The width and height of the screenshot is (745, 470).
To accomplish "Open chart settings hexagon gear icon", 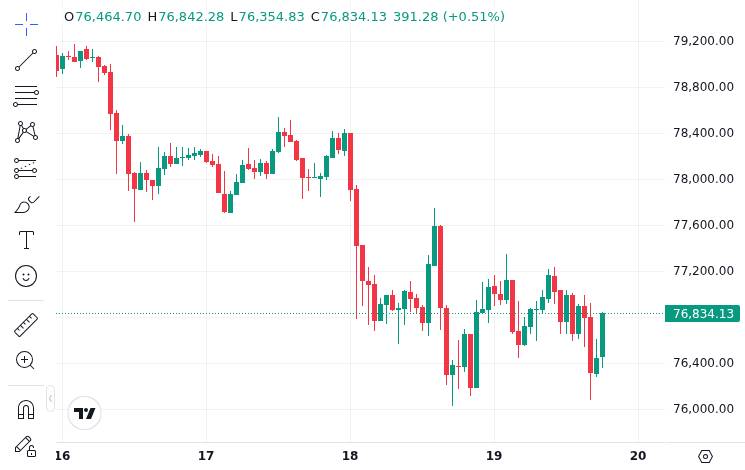I will point(706,456).
